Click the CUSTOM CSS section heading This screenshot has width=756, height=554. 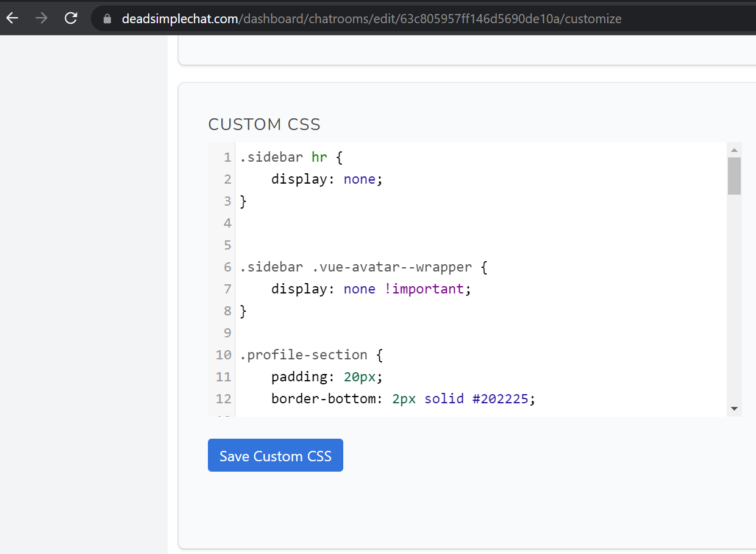click(264, 124)
